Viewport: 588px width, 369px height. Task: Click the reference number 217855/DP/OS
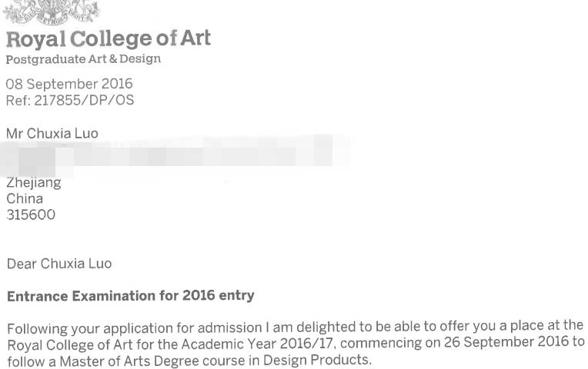point(84,101)
